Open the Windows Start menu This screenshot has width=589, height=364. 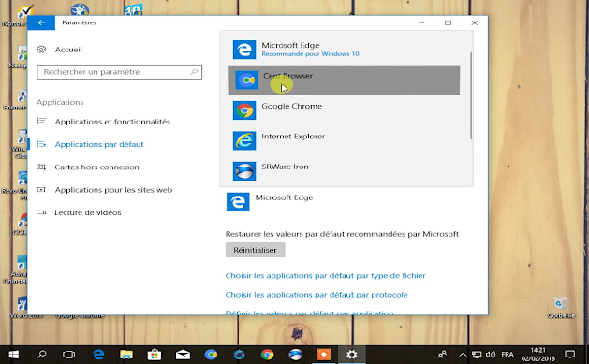(14, 355)
